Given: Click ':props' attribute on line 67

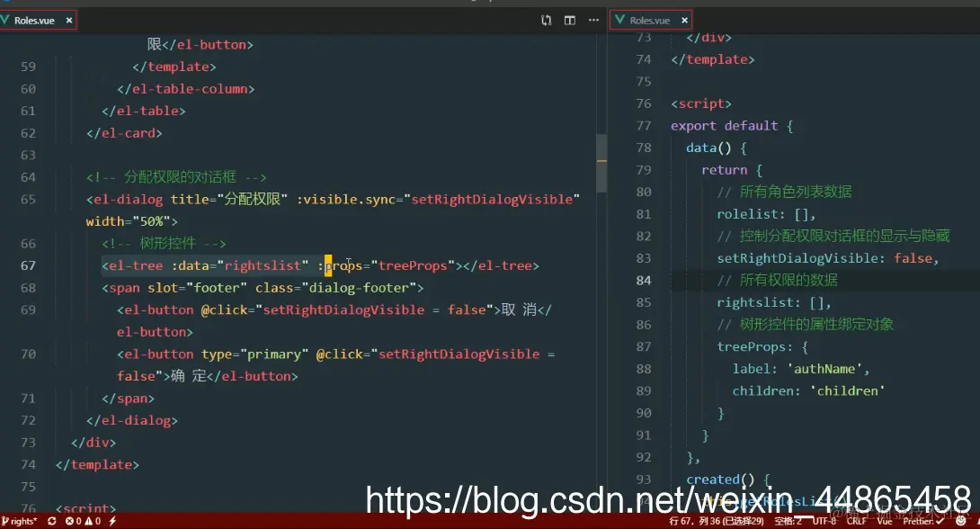Looking at the screenshot, I should [340, 265].
